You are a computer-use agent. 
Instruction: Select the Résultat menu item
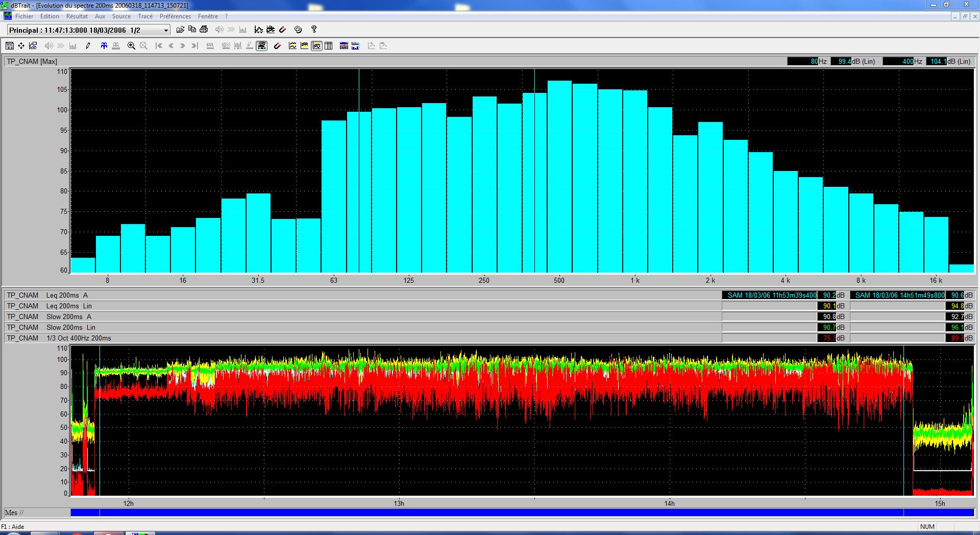tap(77, 16)
